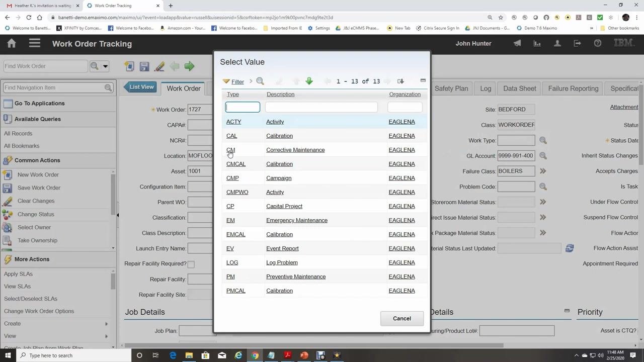Go to previous record arrow icon

click(175, 66)
